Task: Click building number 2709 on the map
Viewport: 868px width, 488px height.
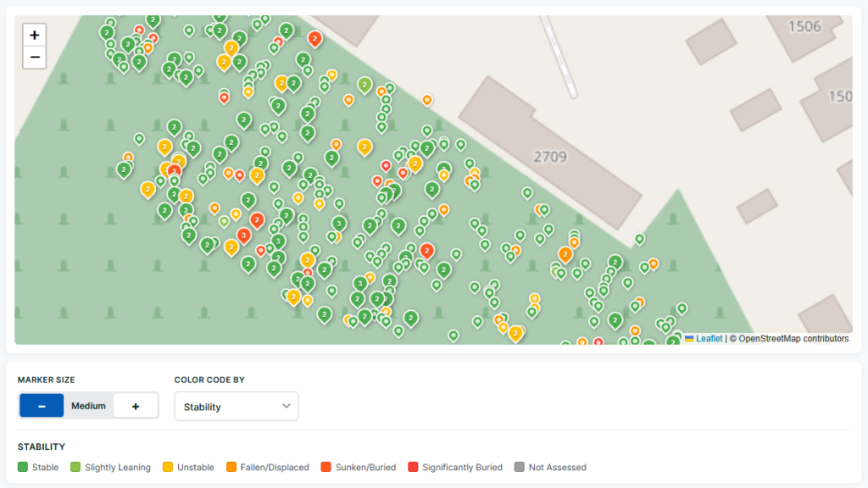Action: [549, 157]
